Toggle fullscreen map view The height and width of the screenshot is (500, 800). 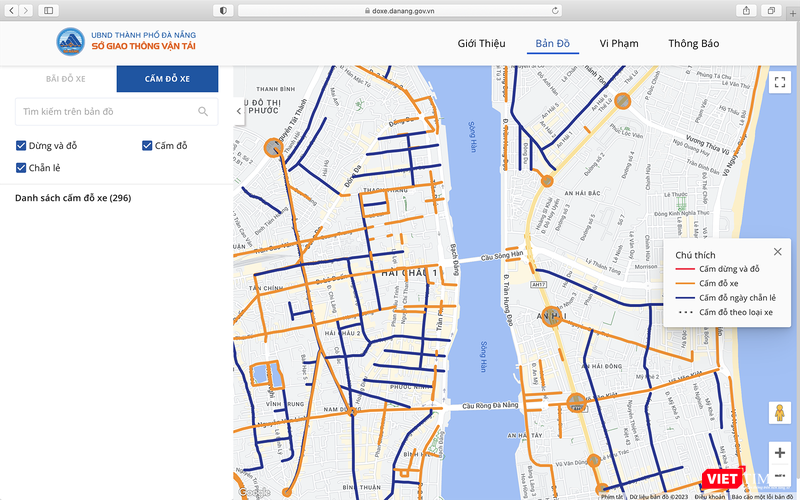pyautogui.click(x=780, y=83)
